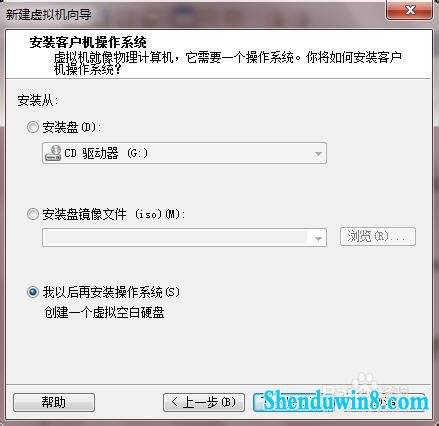Open the CD 驱动器 (G:) drive dropdown
Viewport: 439px width, 426px height.
point(184,153)
